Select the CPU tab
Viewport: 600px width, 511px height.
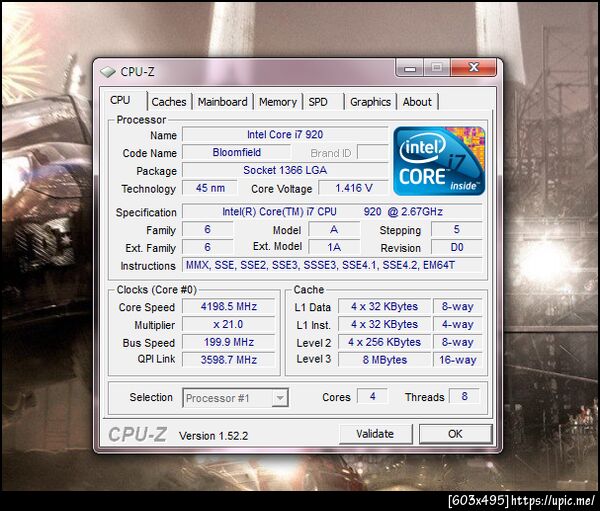[x=125, y=101]
